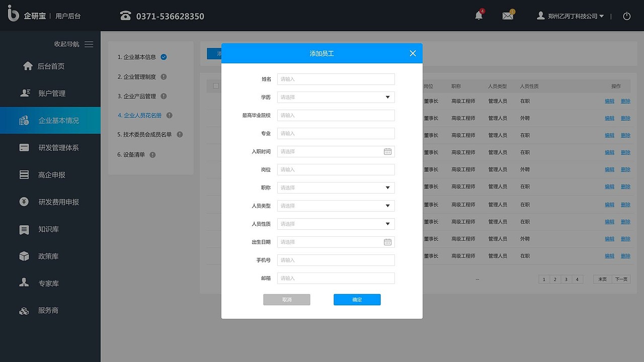Expand the 学历 dropdown

coord(336,97)
